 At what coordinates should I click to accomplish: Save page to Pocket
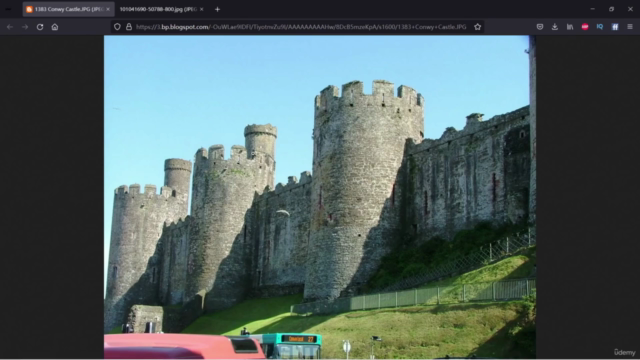click(x=540, y=27)
